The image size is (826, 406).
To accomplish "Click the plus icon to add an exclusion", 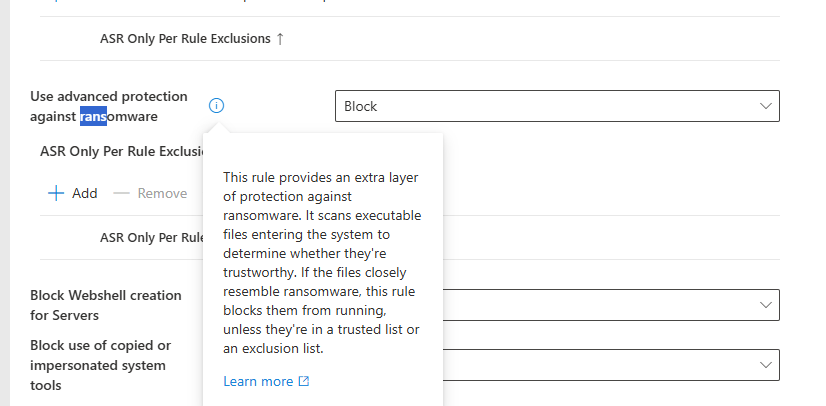I will point(56,193).
